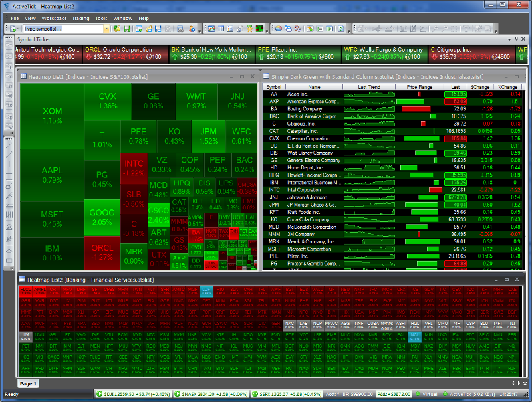
Task: Sort by the %Change column header
Action: pyautogui.click(x=507, y=87)
